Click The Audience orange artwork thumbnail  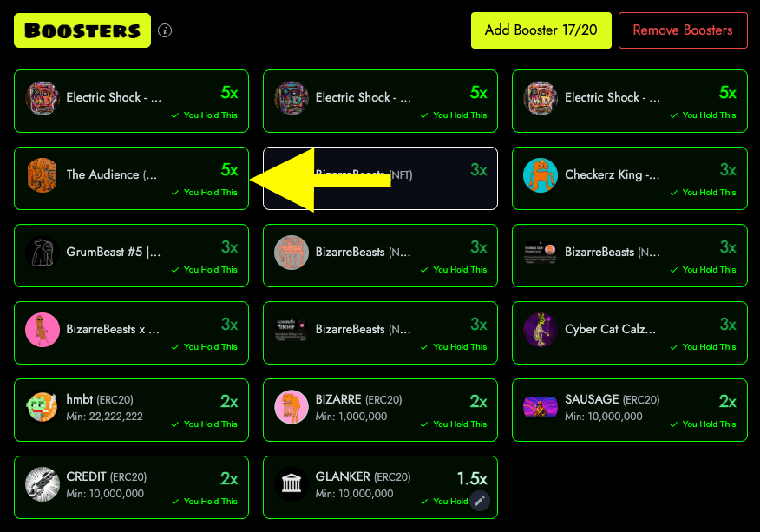(x=43, y=175)
